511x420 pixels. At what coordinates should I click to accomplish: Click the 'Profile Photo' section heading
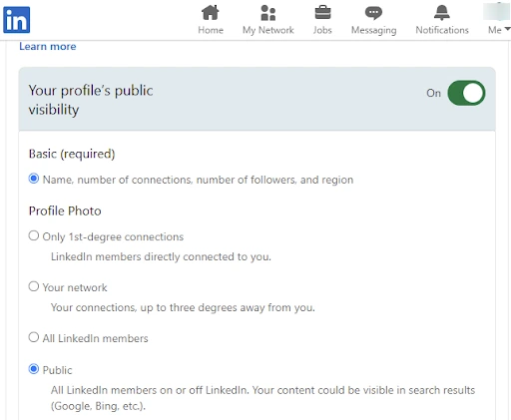pyautogui.click(x=65, y=210)
